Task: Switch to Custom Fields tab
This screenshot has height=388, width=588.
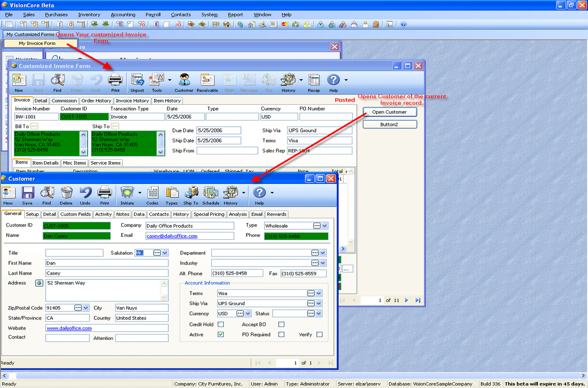Action: 75,214
